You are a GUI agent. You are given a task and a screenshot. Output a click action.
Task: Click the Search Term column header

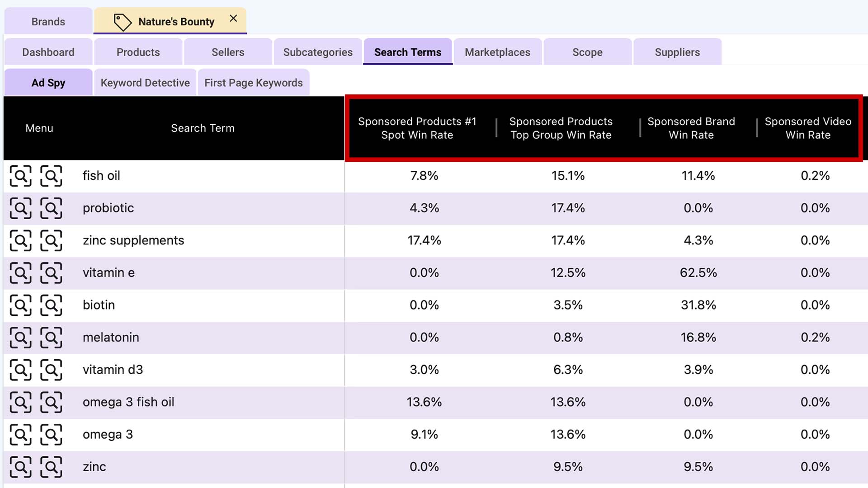coord(203,128)
